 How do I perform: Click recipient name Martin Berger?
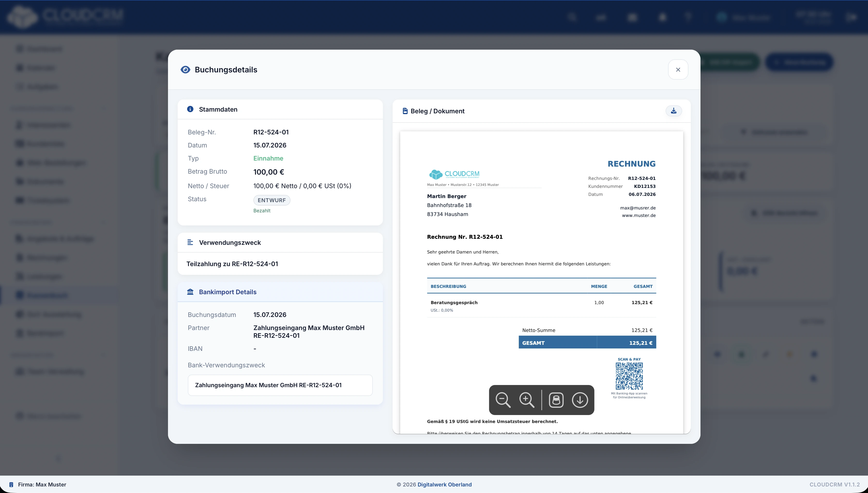pyautogui.click(x=447, y=196)
